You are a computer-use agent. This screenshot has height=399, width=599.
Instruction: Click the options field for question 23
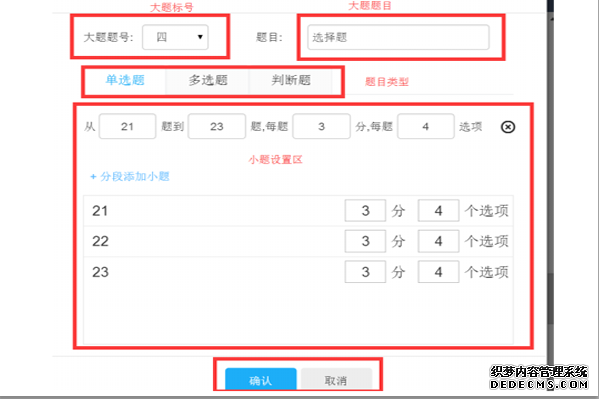pyautogui.click(x=439, y=272)
